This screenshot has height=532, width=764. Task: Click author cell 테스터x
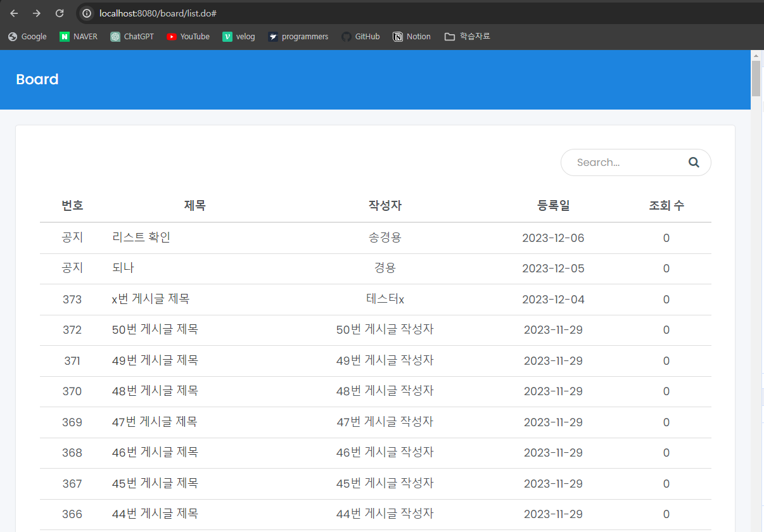385,299
